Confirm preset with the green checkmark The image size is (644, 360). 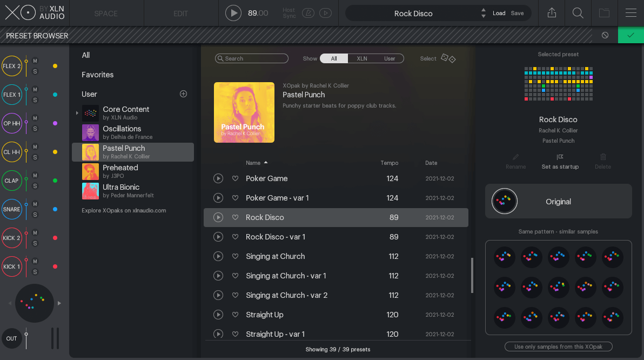click(x=630, y=35)
